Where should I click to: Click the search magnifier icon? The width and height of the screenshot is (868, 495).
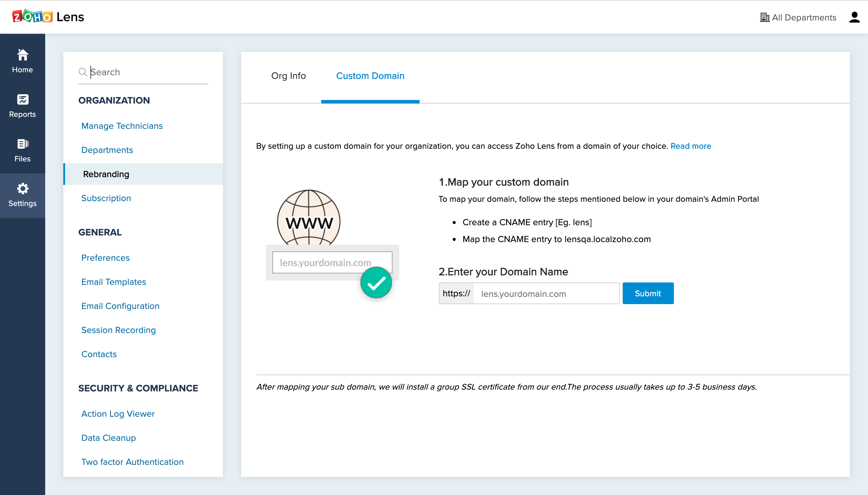click(x=83, y=72)
